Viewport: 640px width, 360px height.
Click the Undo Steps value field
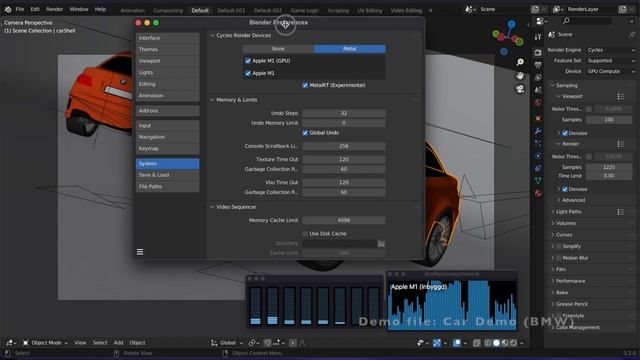344,113
